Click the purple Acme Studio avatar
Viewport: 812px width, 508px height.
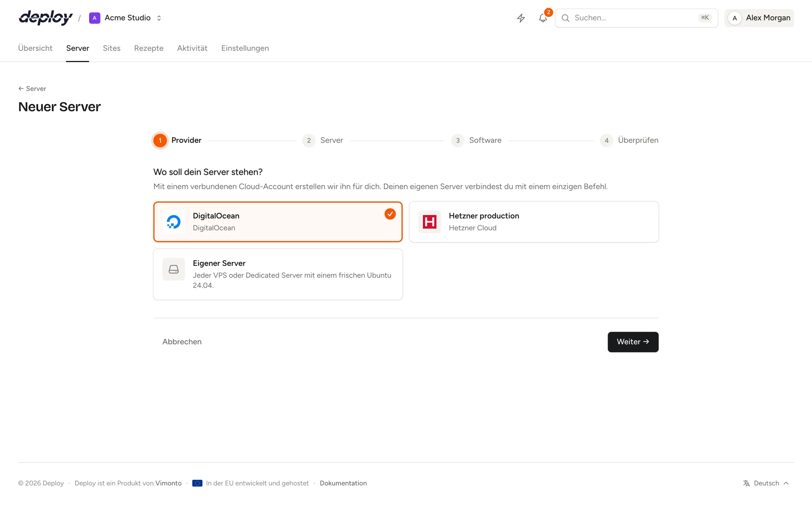click(95, 18)
